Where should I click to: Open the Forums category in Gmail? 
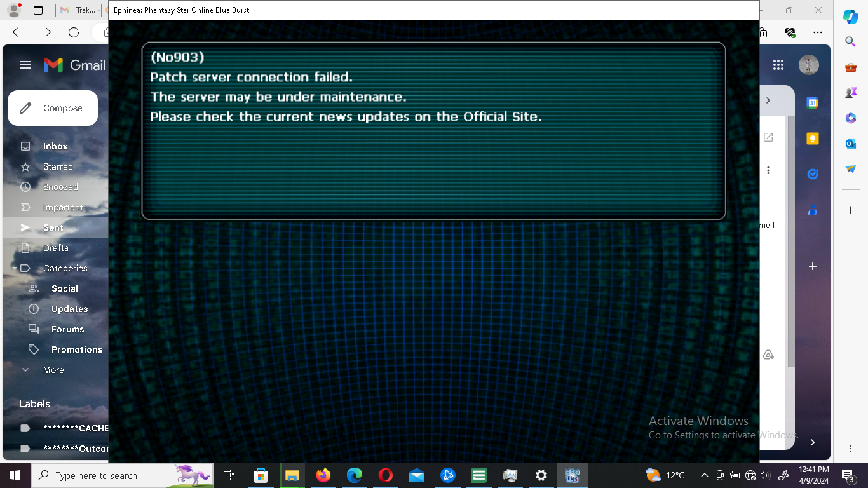point(68,329)
